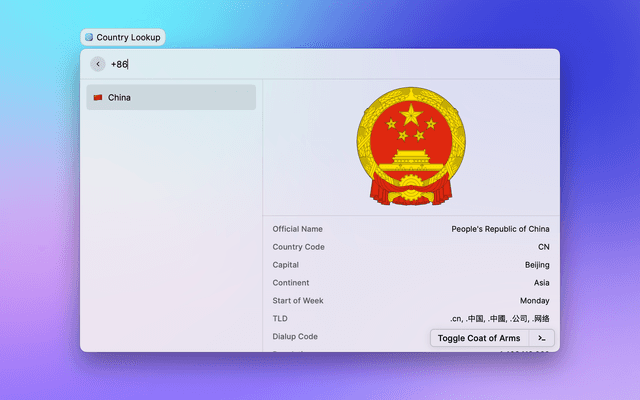The height and width of the screenshot is (400, 640).
Task: Click the Country Lookup title label
Action: 128,37
